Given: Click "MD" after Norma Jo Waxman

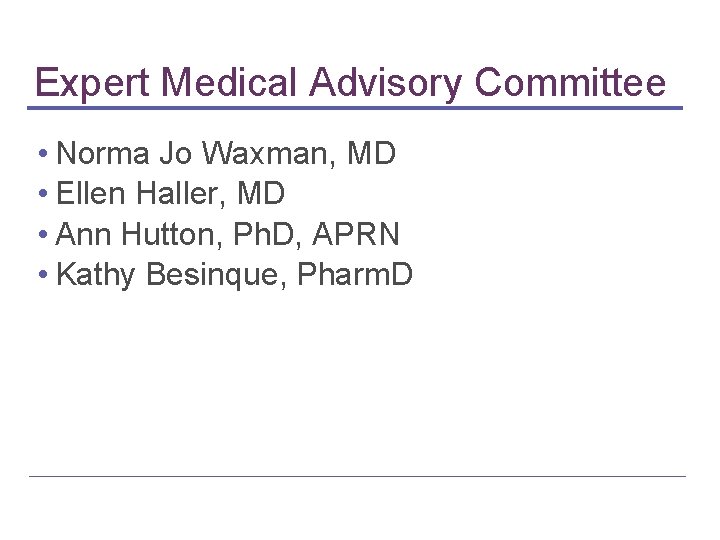Looking at the screenshot, I should click(x=372, y=155).
